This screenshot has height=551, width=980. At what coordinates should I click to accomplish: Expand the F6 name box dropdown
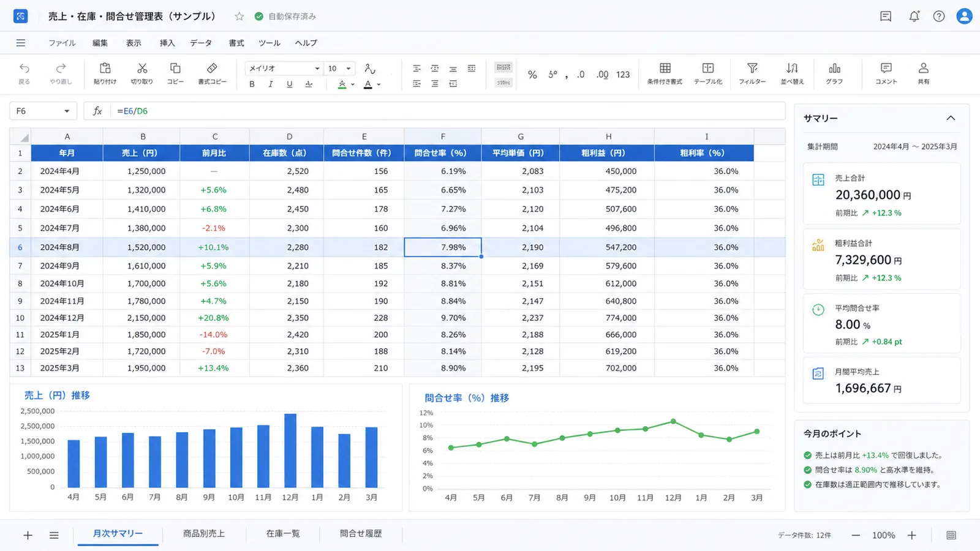67,111
